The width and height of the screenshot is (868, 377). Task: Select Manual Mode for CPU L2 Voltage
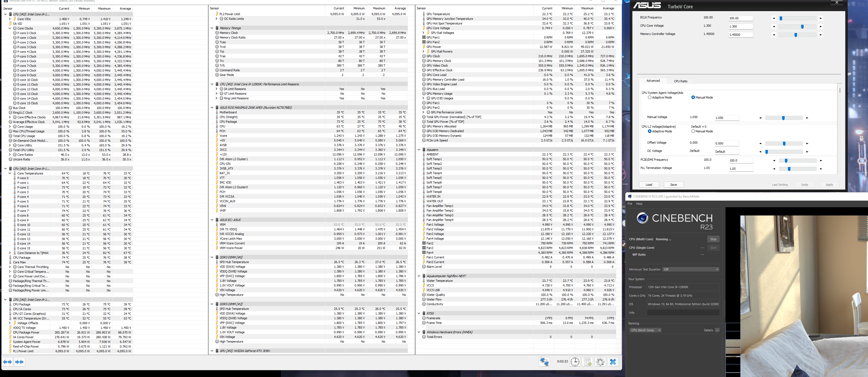(693, 131)
